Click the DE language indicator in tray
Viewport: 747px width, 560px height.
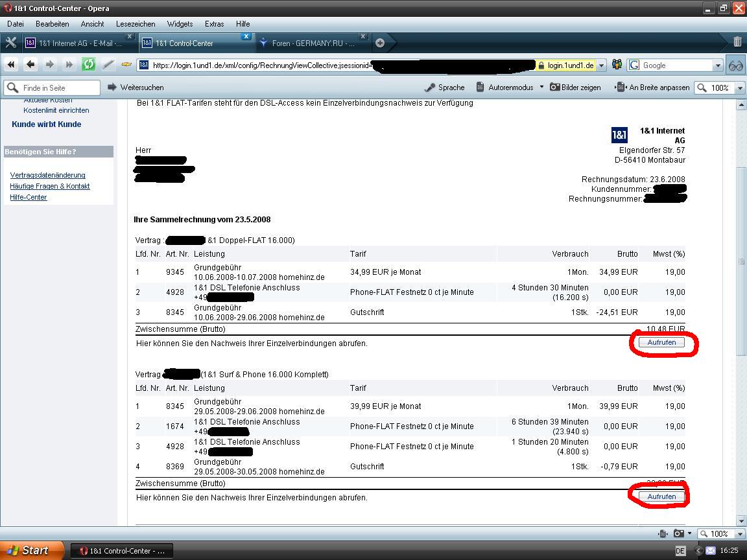coord(680,551)
